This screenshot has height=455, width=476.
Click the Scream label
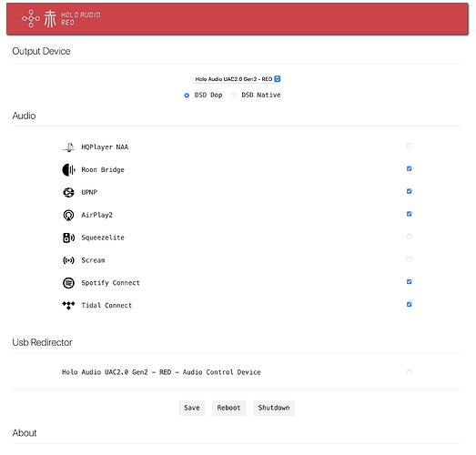click(93, 260)
